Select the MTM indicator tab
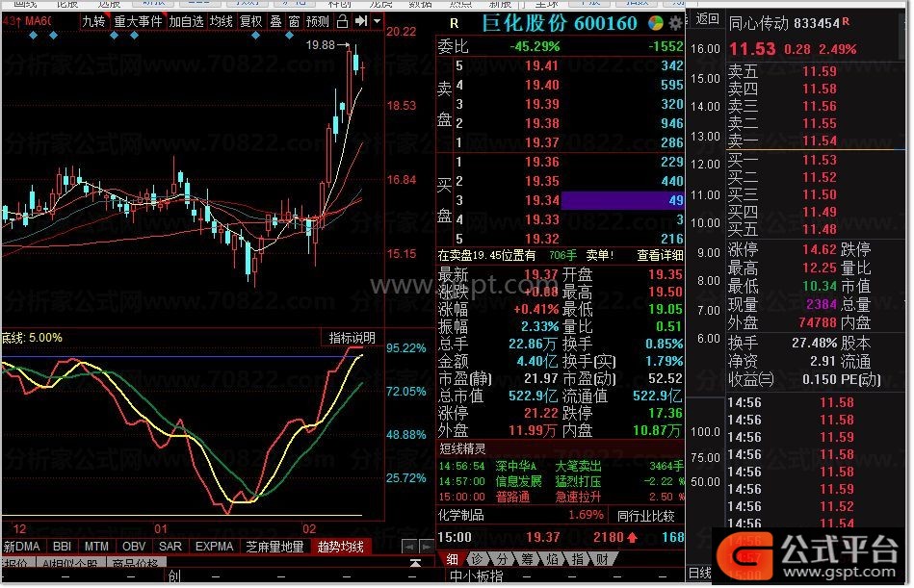This screenshot has height=588, width=914. pyautogui.click(x=96, y=547)
